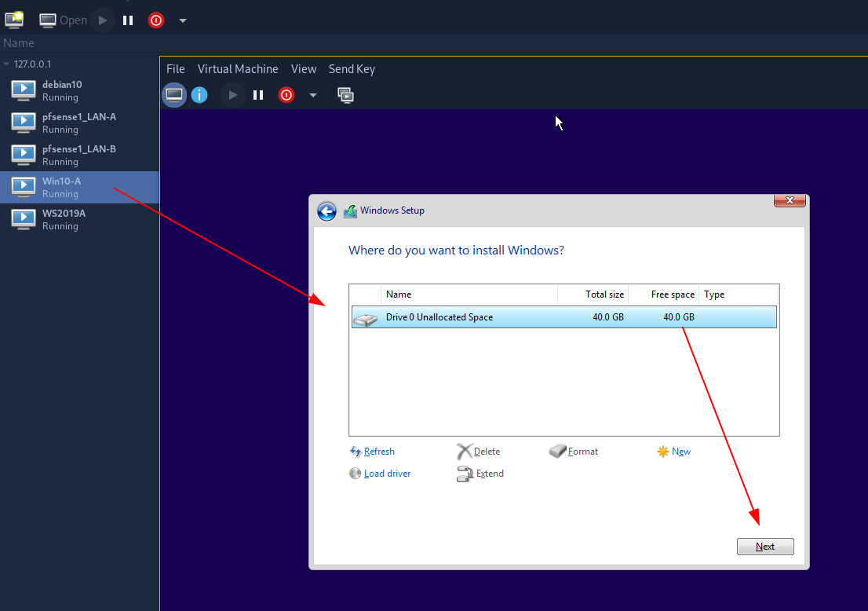Close the Windows Setup dialog
The height and width of the screenshot is (611, 868).
[790, 200]
